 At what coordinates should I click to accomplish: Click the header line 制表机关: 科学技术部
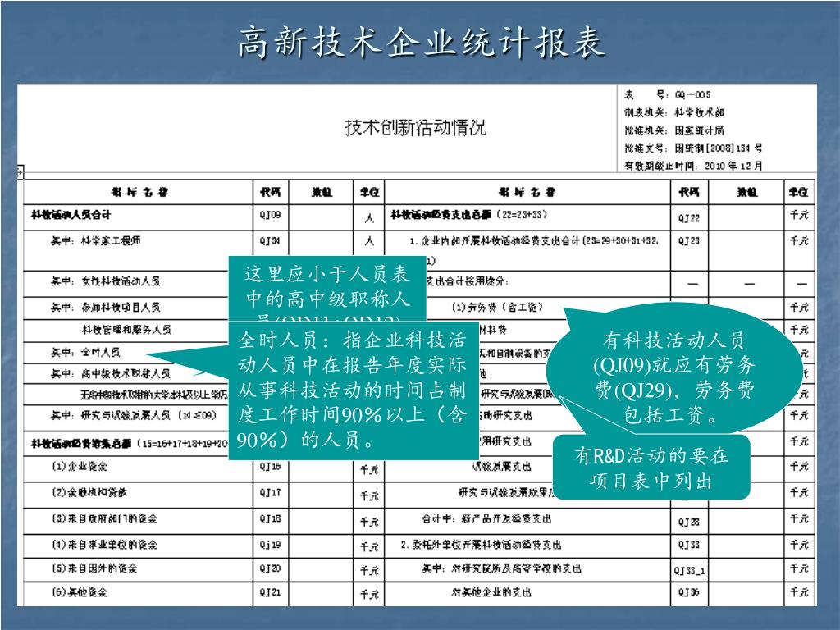coord(674,112)
